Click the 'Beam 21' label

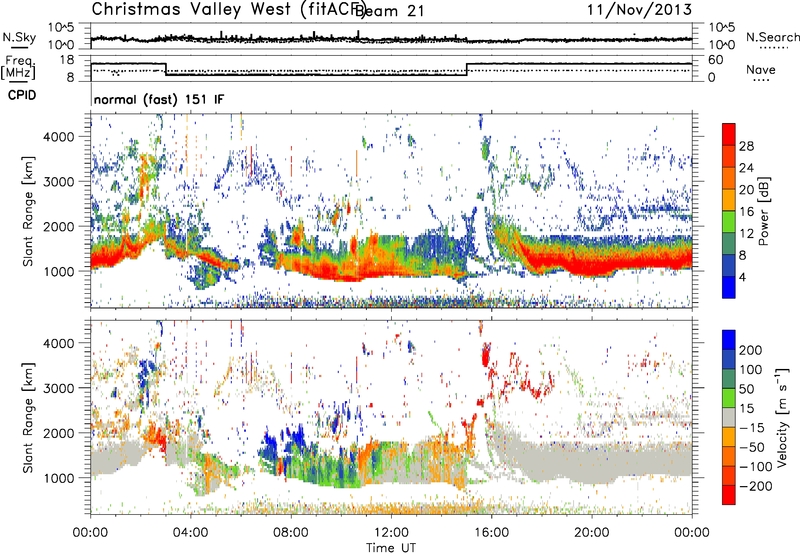point(390,11)
